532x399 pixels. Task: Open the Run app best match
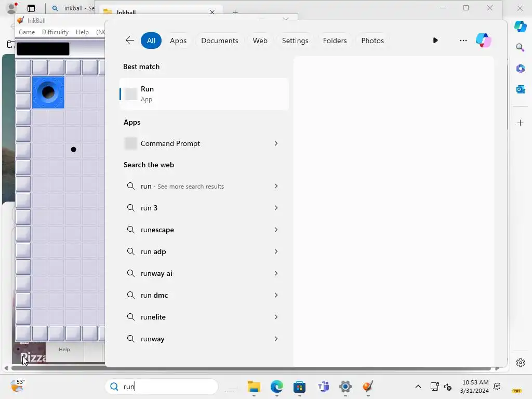(x=204, y=94)
